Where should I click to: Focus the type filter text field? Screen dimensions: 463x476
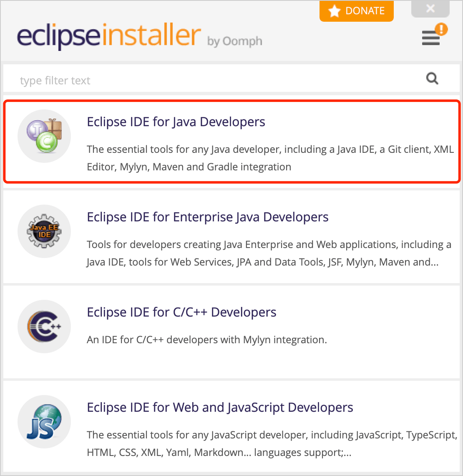click(x=231, y=78)
